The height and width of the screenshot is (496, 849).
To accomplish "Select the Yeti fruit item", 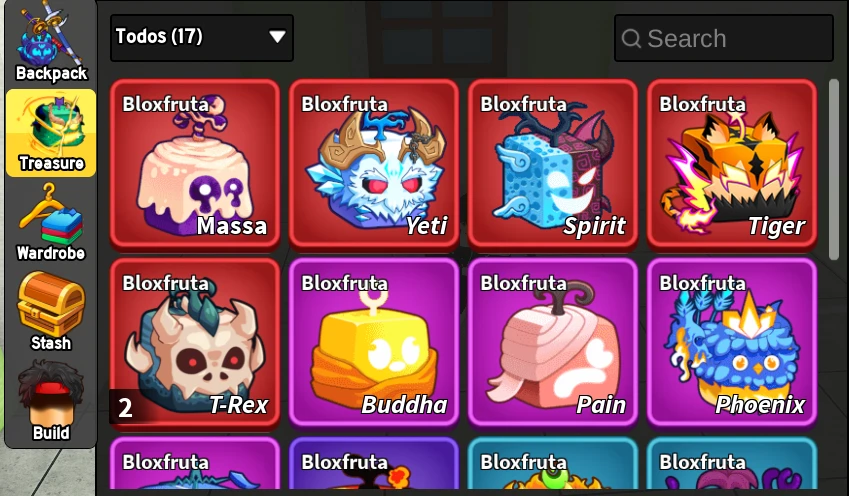I will tap(374, 165).
